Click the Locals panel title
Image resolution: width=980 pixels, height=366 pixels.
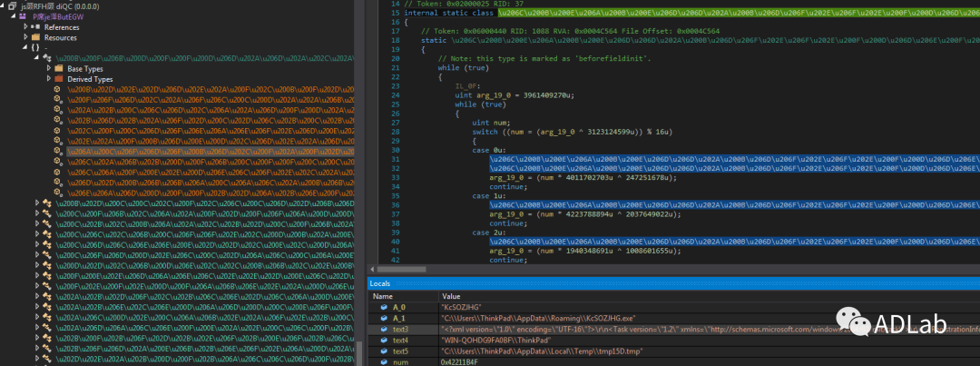pos(381,284)
